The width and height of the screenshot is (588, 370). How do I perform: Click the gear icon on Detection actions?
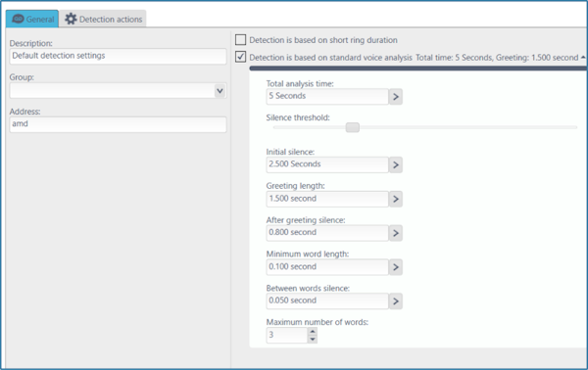tap(71, 19)
